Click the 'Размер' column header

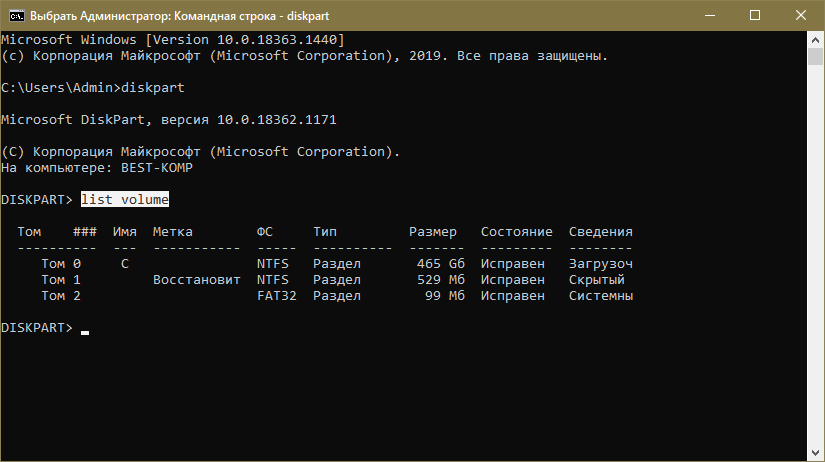[433, 232]
